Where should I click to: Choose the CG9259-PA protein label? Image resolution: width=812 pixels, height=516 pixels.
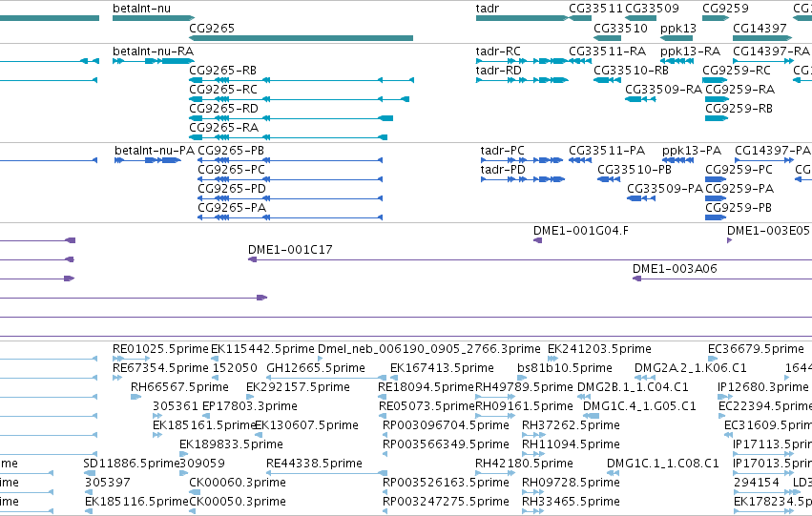point(739,189)
